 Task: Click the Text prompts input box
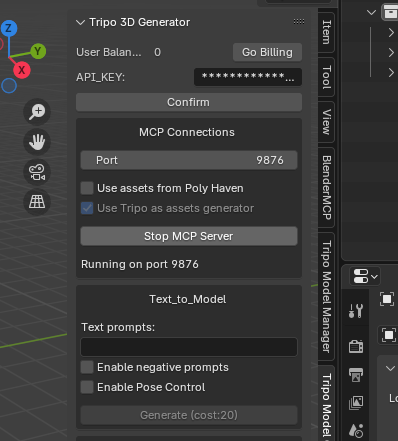189,347
